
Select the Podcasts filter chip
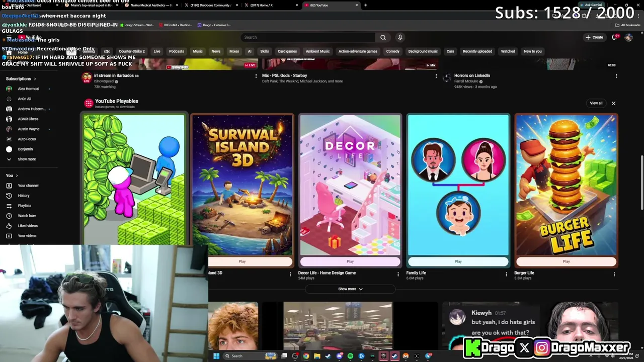coord(177,51)
